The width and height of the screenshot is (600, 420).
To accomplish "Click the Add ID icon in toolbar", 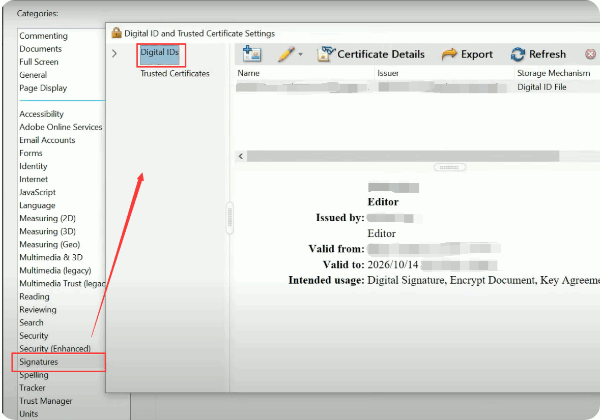I will click(x=252, y=54).
